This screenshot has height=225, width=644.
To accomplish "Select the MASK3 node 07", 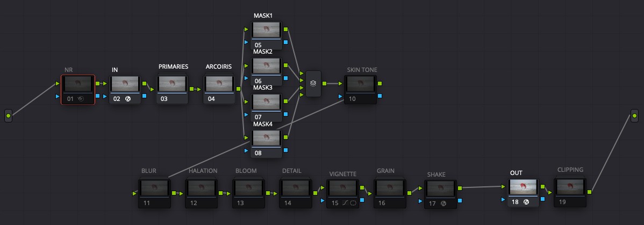I will pos(266,107).
